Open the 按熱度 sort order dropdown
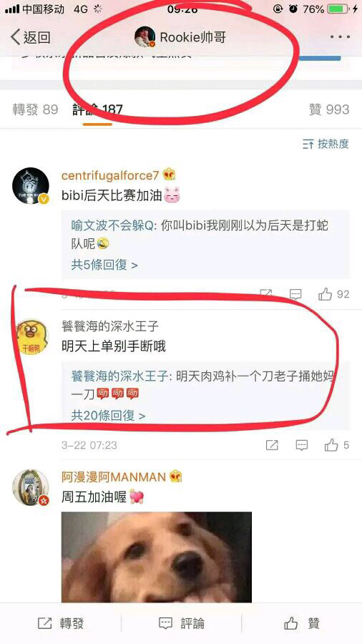The image size is (362, 644). 326,144
